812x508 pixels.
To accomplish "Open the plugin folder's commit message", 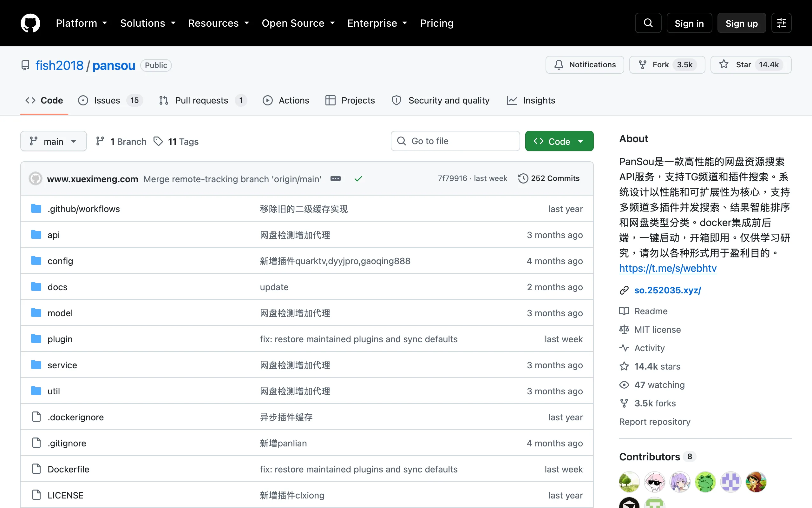I will [358, 339].
